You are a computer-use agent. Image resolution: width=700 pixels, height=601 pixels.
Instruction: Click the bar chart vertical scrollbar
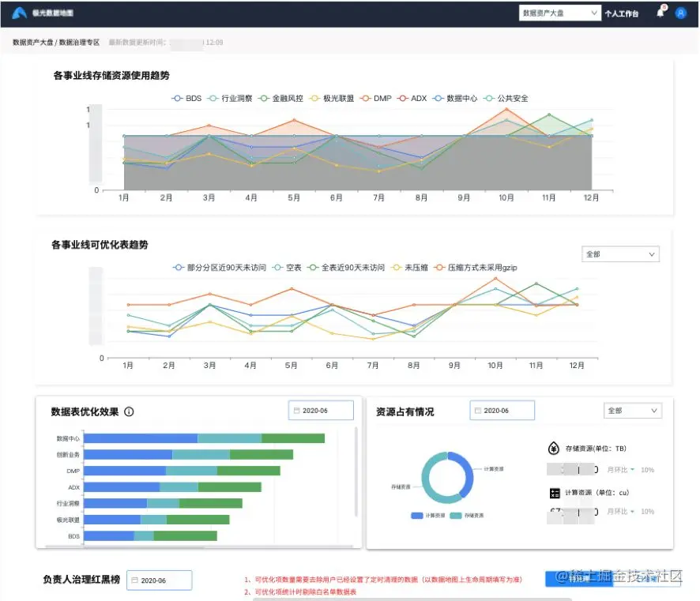point(356,471)
